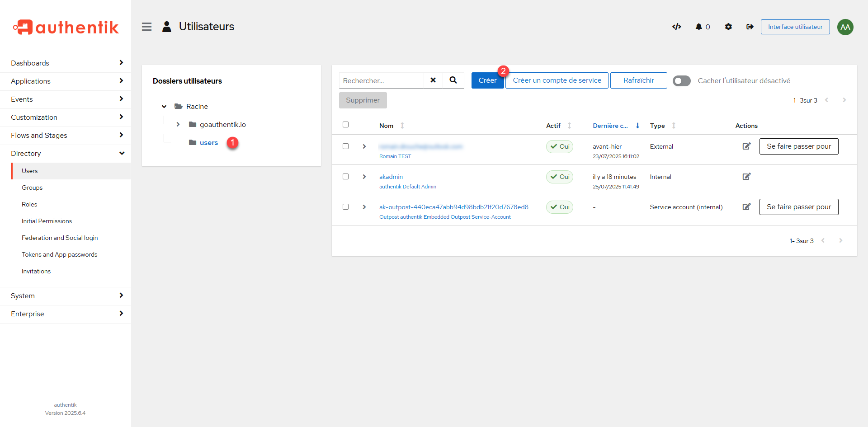The height and width of the screenshot is (427, 868).
Task: Focus the Rechercher search field
Action: pos(381,80)
